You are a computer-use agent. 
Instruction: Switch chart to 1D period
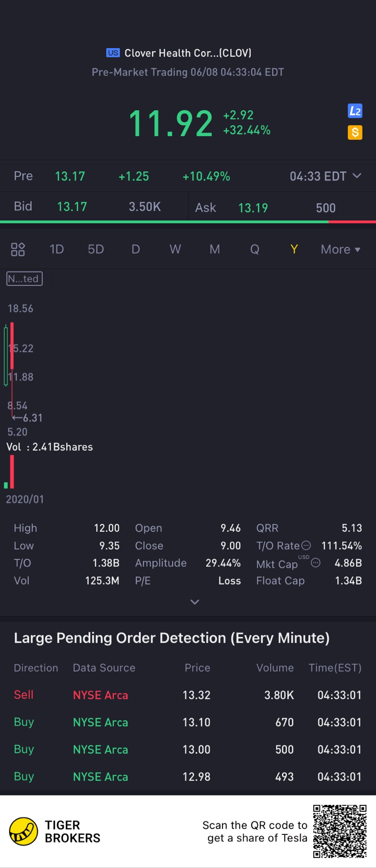(x=57, y=249)
